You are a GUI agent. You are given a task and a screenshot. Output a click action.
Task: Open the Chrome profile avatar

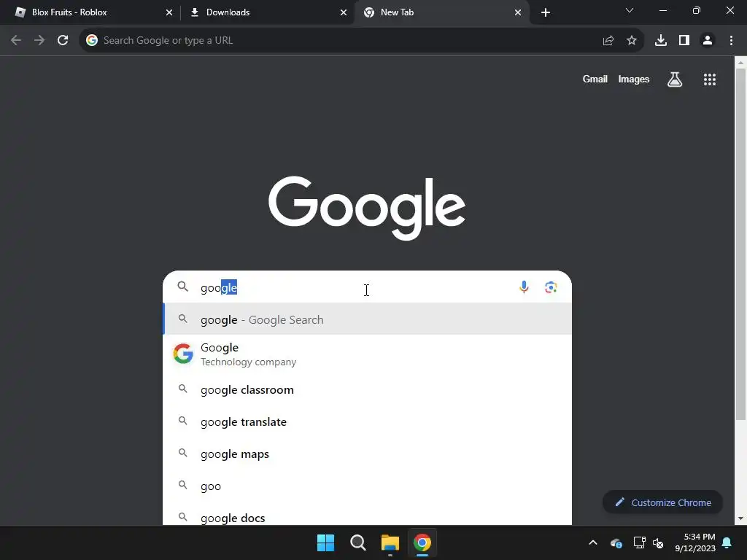pos(708,41)
